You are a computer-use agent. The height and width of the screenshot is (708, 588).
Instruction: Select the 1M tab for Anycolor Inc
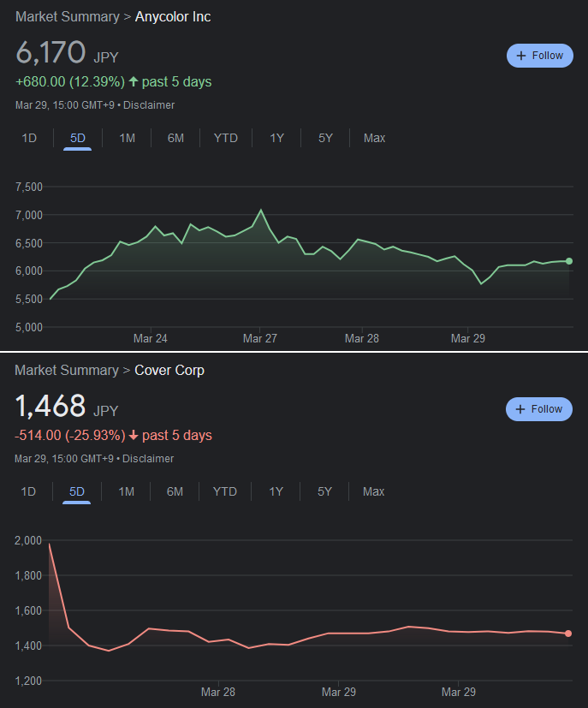127,138
